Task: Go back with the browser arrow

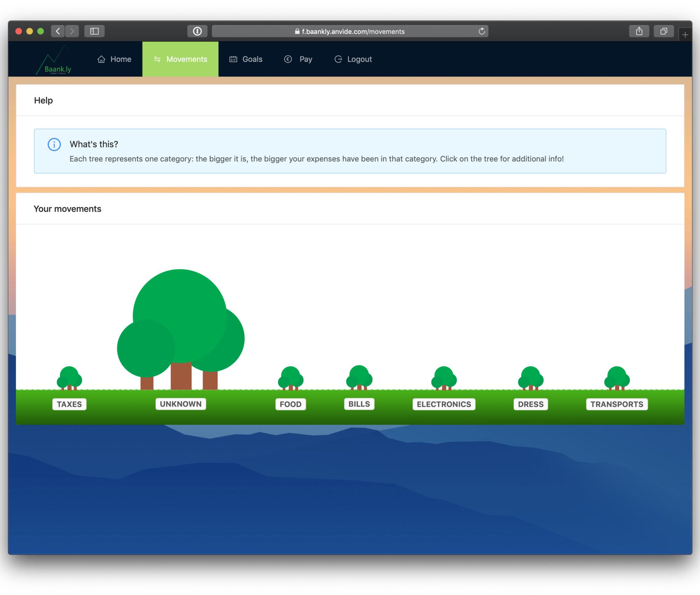Action: coord(58,31)
